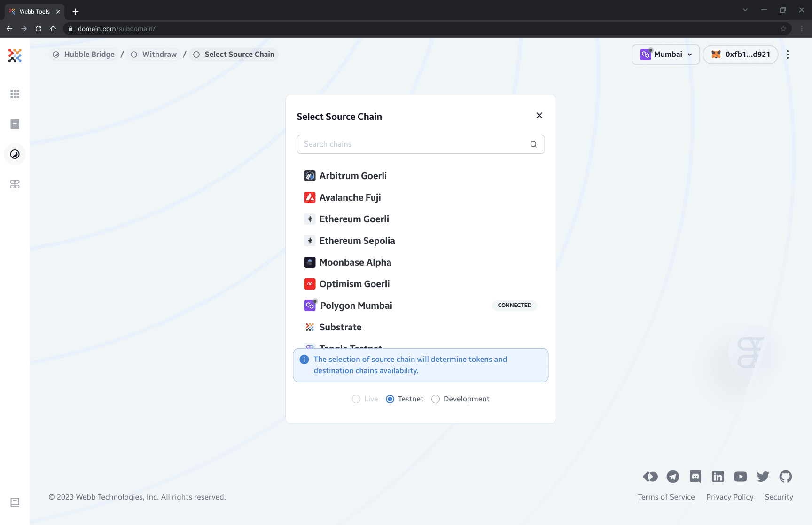Click the Ethereum Sepolia chain icon

tap(310, 241)
